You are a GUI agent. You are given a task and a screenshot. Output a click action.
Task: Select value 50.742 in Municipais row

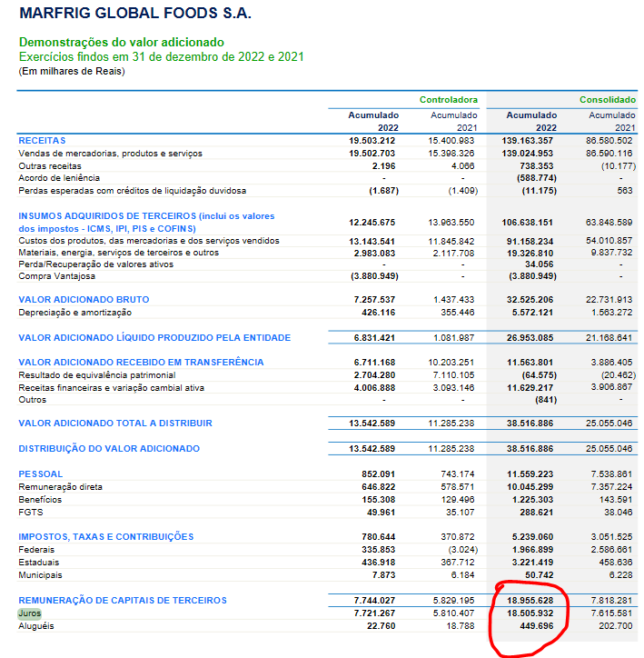tap(540, 575)
